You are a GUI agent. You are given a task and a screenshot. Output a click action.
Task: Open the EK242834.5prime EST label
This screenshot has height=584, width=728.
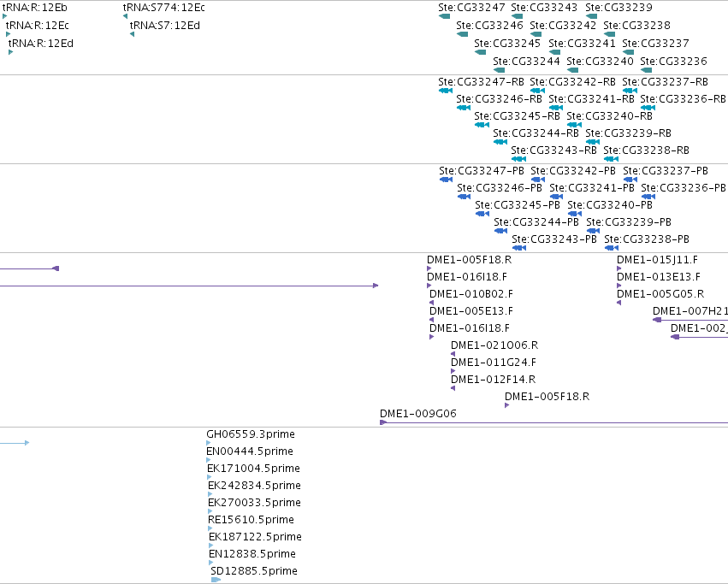pos(254,486)
